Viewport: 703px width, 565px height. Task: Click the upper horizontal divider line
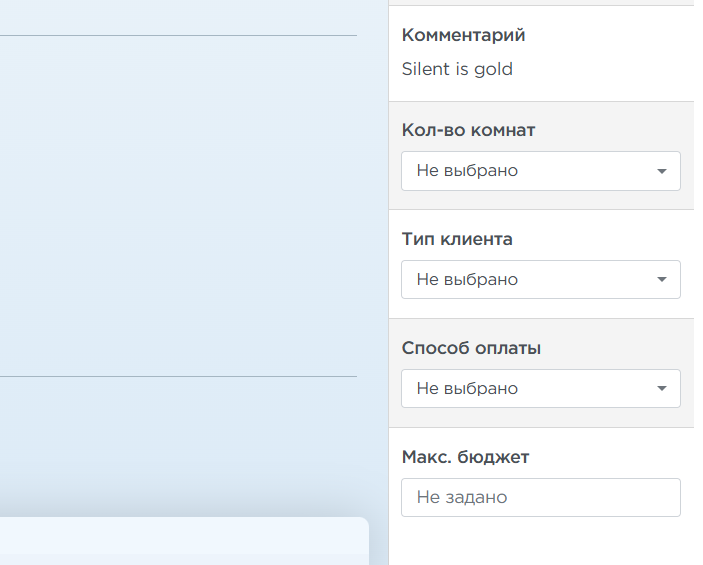coord(178,36)
